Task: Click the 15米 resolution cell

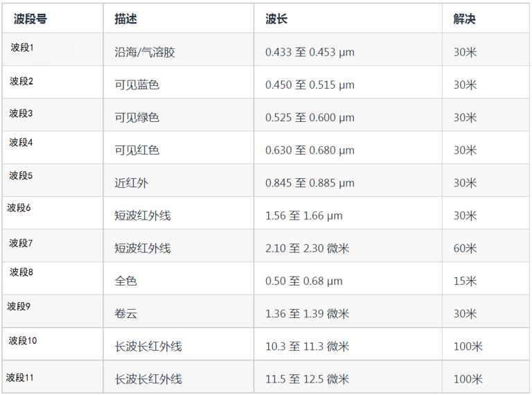Action: [x=465, y=281]
